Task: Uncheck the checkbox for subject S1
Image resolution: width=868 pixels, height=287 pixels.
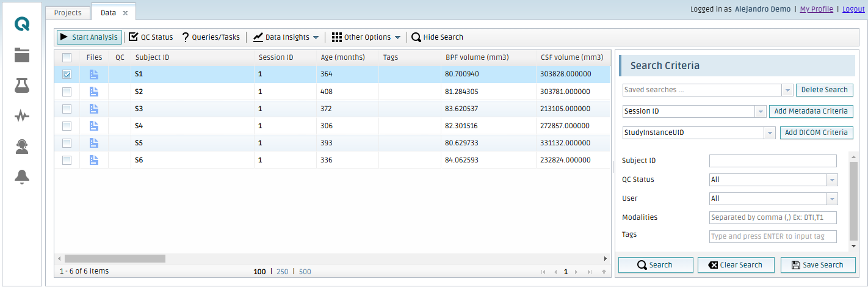Action: pos(67,74)
